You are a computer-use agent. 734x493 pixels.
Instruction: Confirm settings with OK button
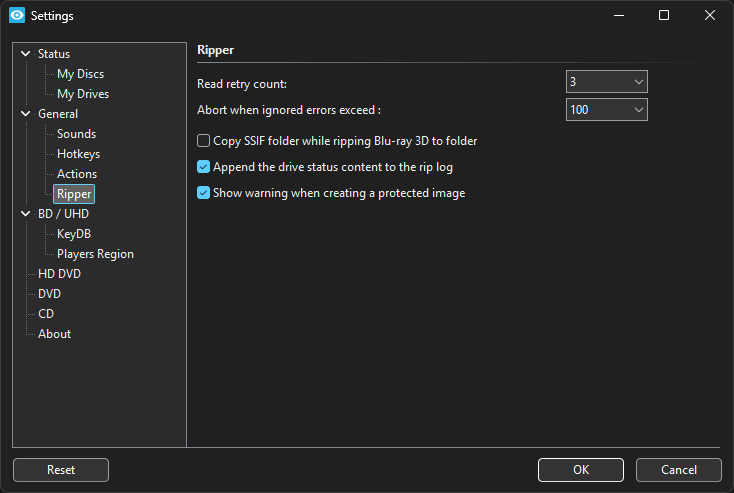pyautogui.click(x=580, y=470)
